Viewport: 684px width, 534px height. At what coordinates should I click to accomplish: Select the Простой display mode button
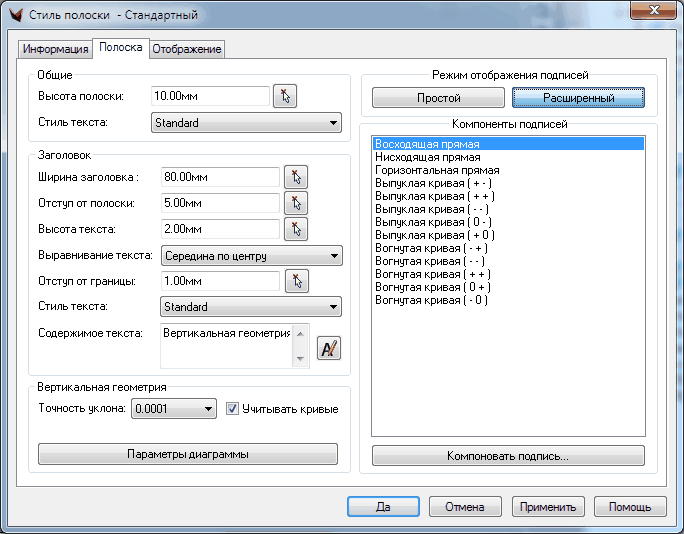(438, 98)
